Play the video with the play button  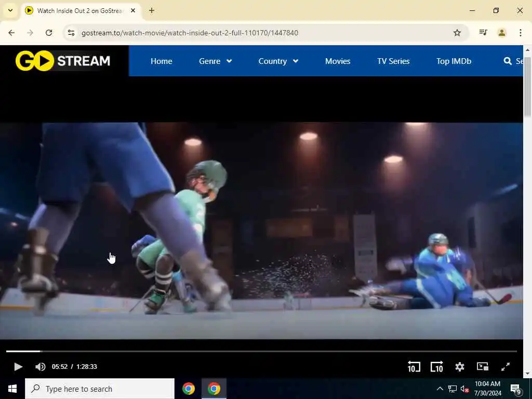(18, 366)
